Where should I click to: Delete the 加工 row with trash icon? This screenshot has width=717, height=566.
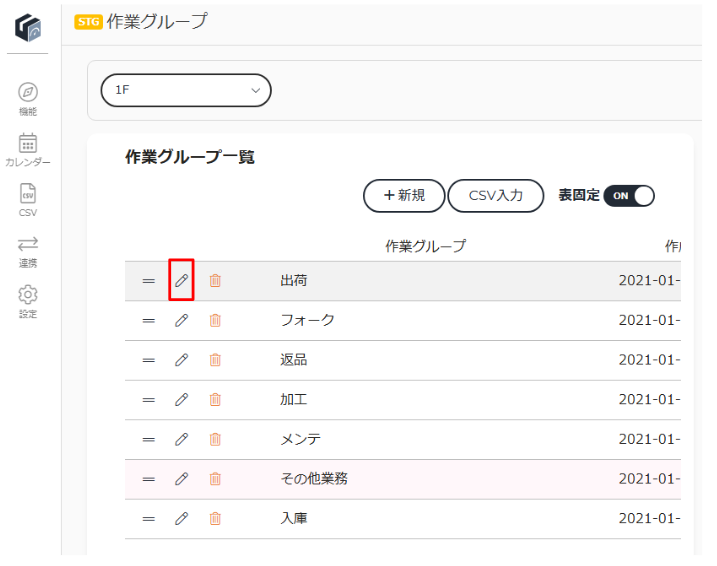click(215, 400)
